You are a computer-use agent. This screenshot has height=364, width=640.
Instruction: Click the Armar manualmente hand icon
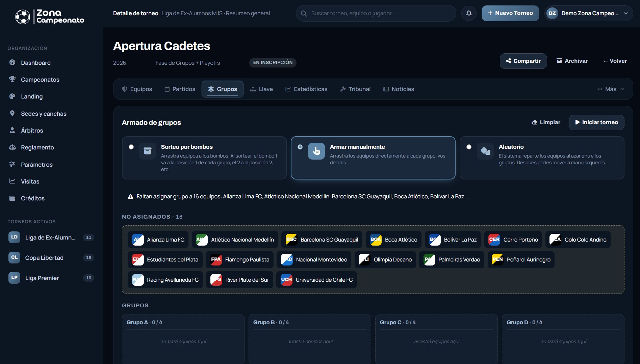316,151
